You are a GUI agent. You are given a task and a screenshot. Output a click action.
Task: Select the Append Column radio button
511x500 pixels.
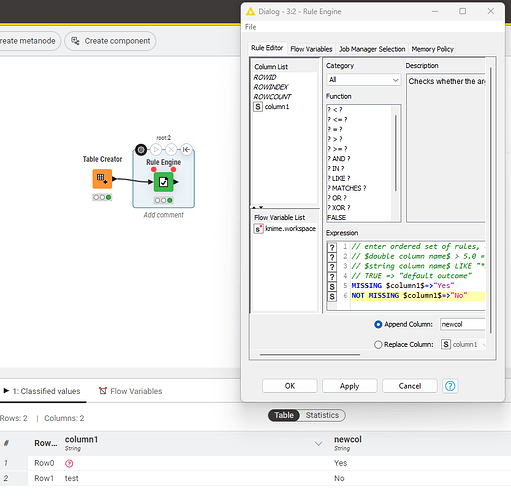[x=378, y=324]
